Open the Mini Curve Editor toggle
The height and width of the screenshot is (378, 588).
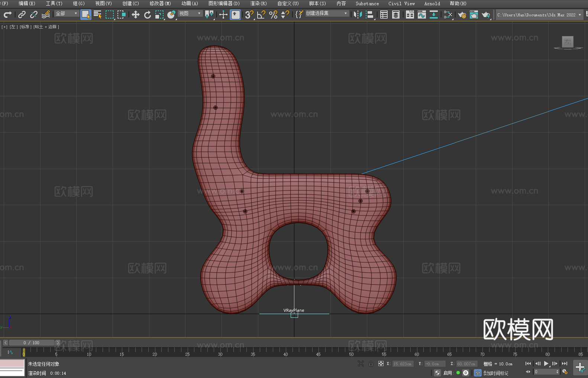click(x=10, y=352)
